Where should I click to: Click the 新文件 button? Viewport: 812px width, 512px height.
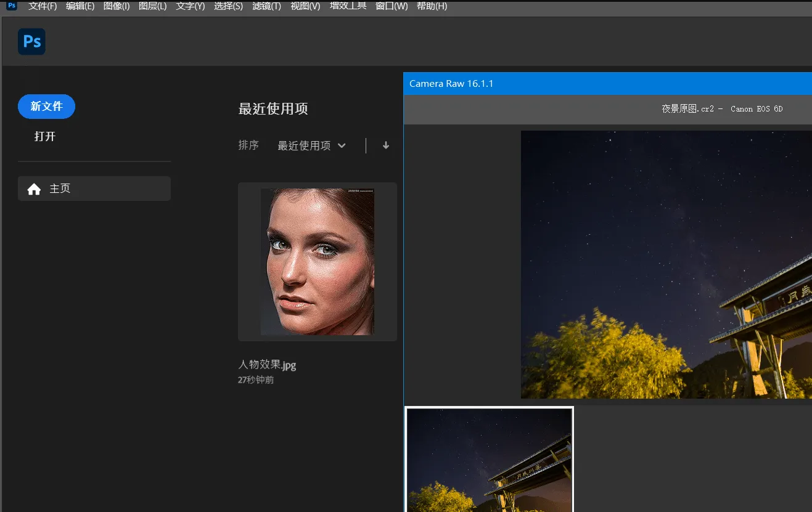click(46, 106)
